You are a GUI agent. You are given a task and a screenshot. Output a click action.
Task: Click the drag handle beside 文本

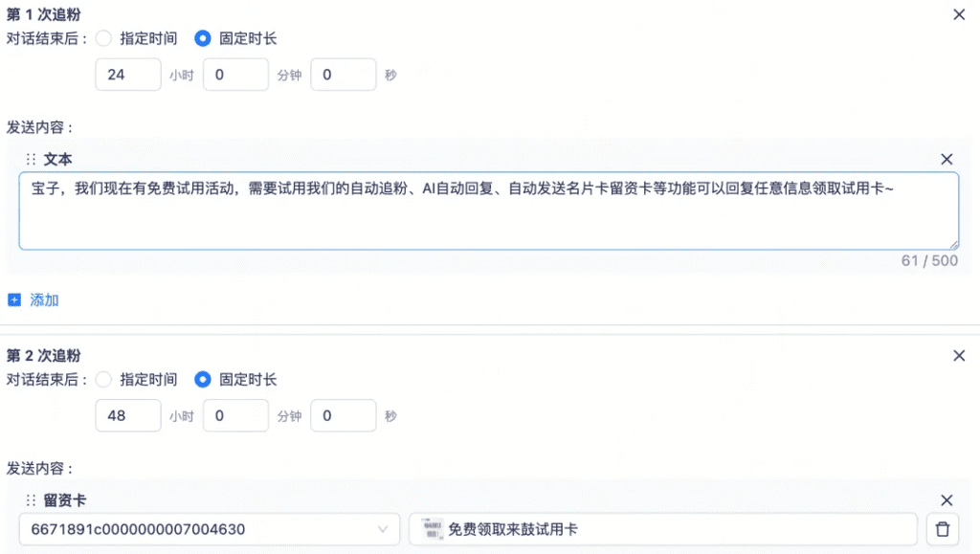[x=31, y=160]
